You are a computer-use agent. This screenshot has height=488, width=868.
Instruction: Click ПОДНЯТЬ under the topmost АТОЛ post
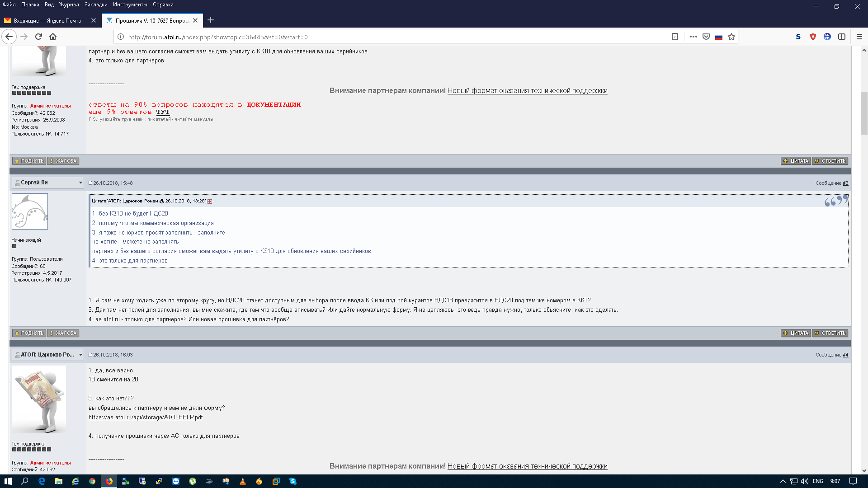coord(29,161)
